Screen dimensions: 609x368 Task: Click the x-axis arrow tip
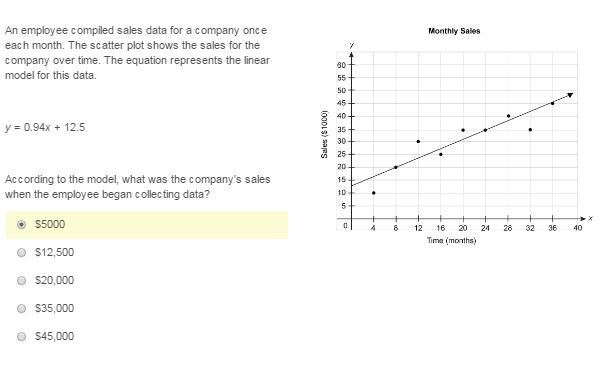(x=583, y=219)
